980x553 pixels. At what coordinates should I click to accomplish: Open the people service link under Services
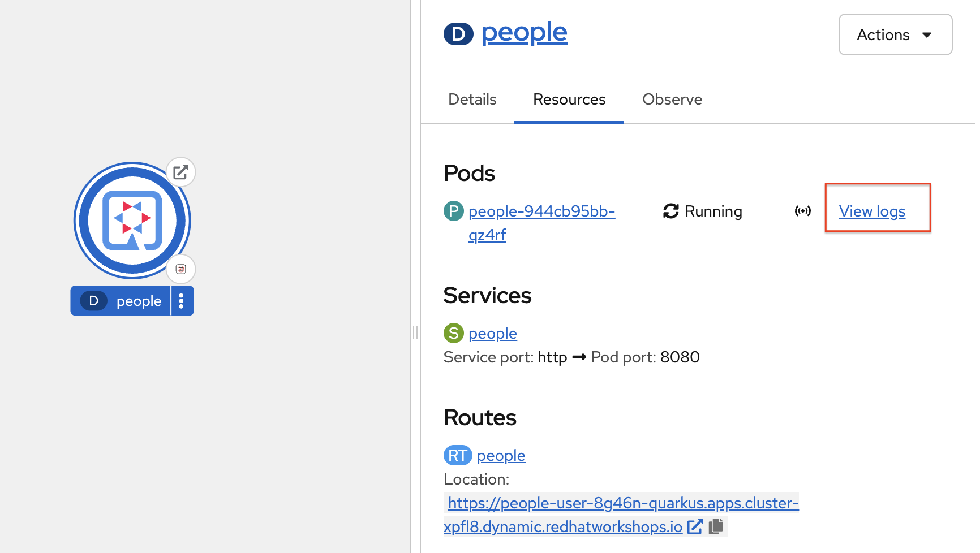click(492, 334)
